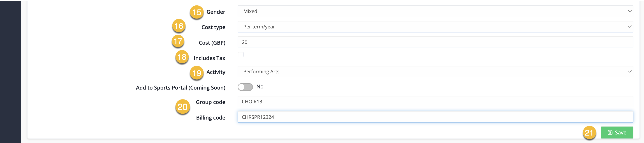This screenshot has width=644, height=143.
Task: Click the yellow step 15 marker
Action: (197, 12)
